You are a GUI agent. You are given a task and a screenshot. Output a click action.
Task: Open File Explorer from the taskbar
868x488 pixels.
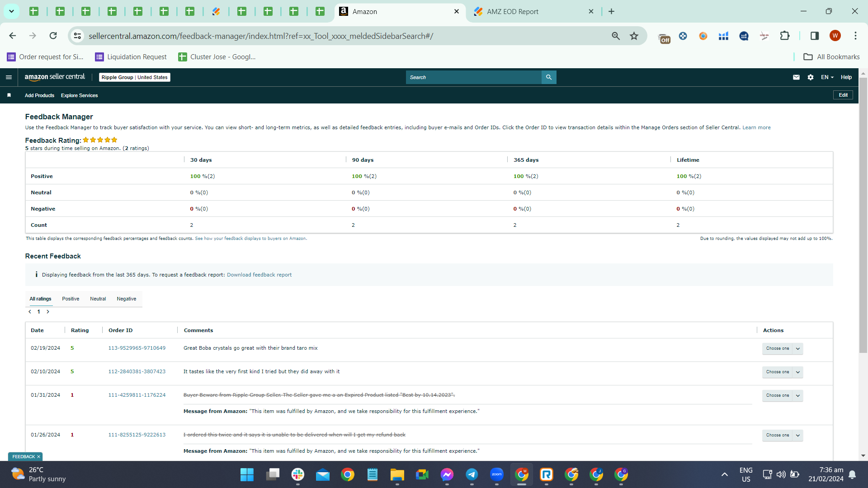click(x=397, y=474)
